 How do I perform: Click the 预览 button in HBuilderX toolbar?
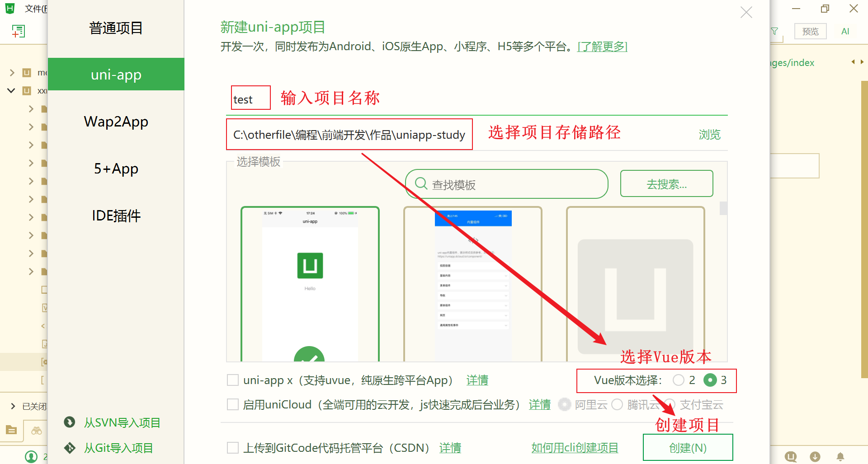[810, 31]
